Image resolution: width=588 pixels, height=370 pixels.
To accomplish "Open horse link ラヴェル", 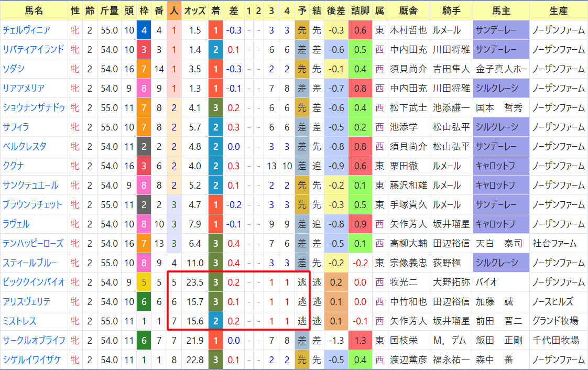I will 16,224.
